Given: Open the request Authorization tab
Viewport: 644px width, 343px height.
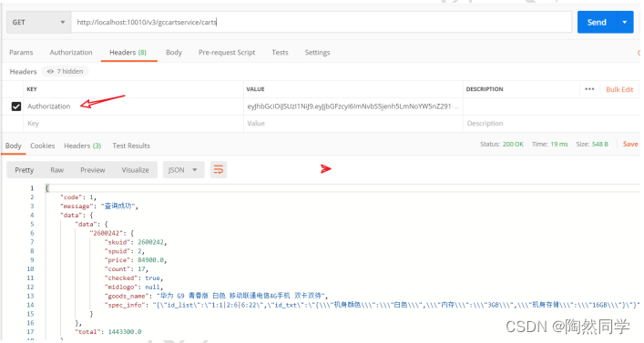Looking at the screenshot, I should tap(71, 53).
